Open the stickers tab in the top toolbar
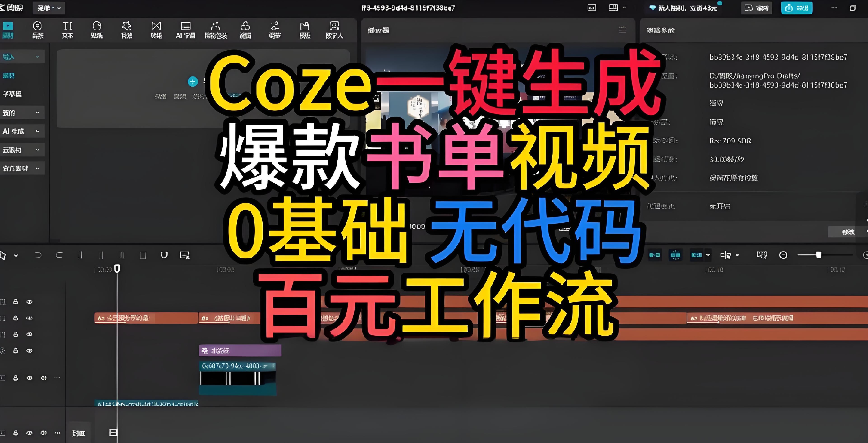Viewport: 868px width, 443px height. coord(97,30)
